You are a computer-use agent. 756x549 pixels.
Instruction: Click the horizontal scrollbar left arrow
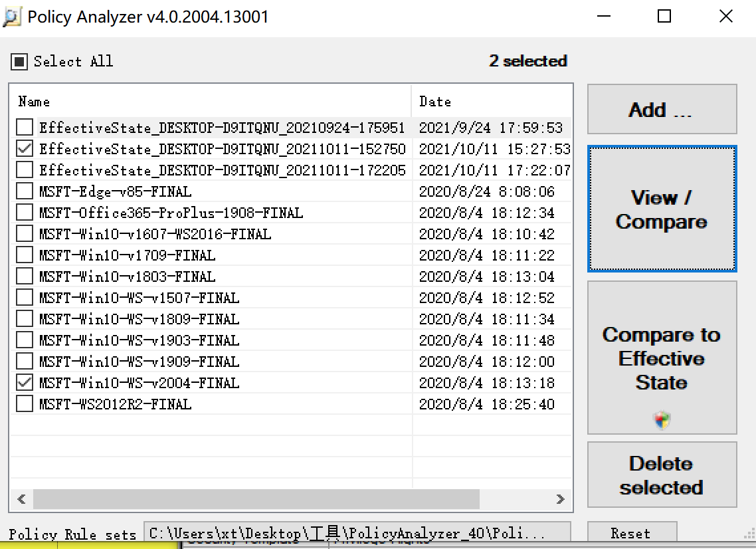pyautogui.click(x=21, y=499)
